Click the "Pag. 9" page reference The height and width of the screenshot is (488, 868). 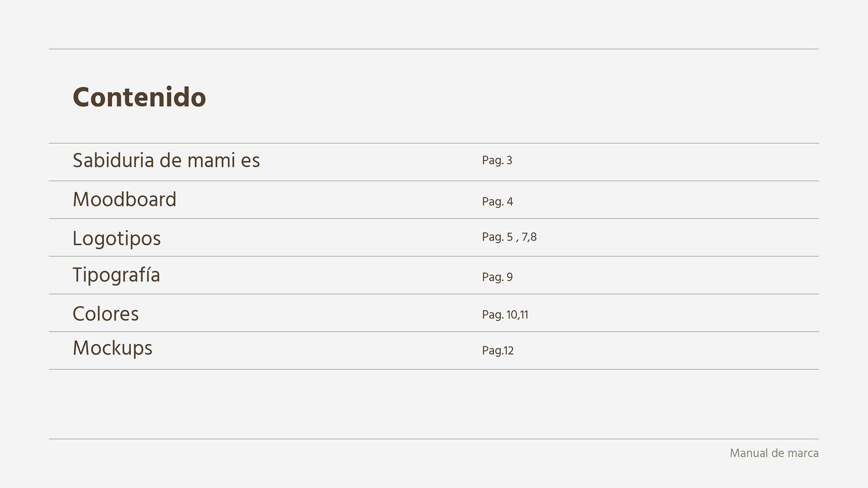click(497, 277)
